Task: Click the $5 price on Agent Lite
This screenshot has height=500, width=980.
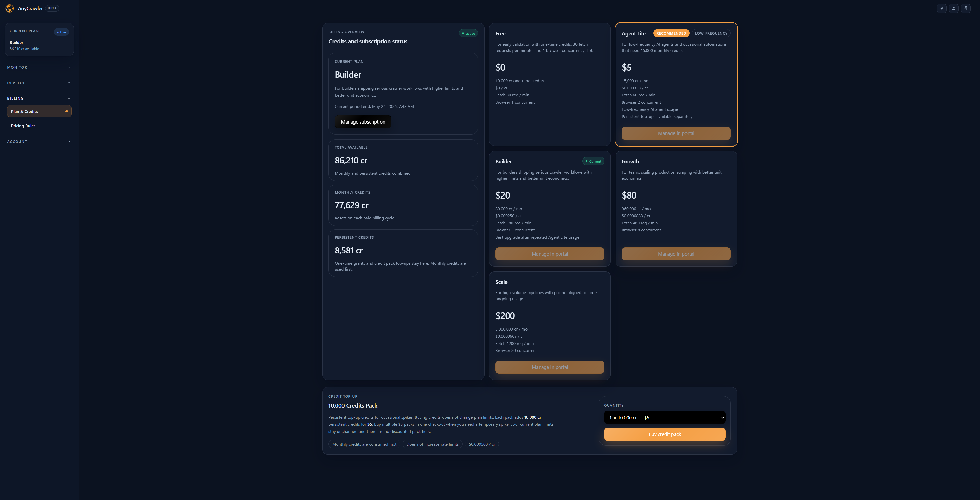Action: point(626,67)
